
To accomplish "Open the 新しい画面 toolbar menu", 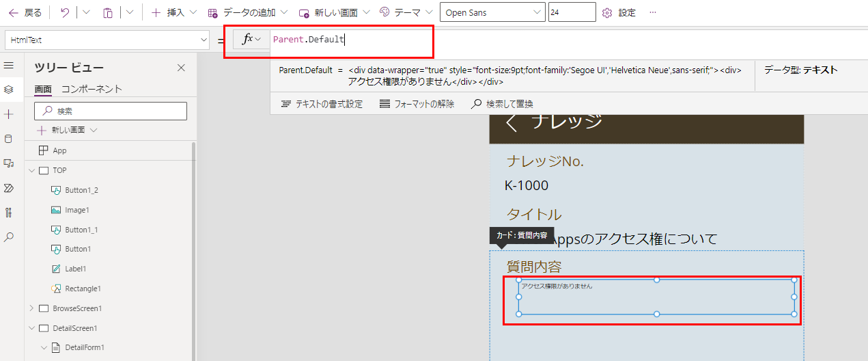I will (335, 12).
